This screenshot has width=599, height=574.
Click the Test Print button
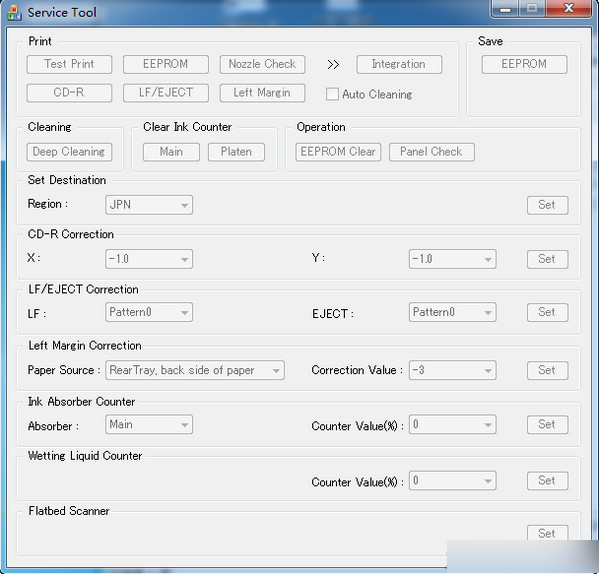69,64
